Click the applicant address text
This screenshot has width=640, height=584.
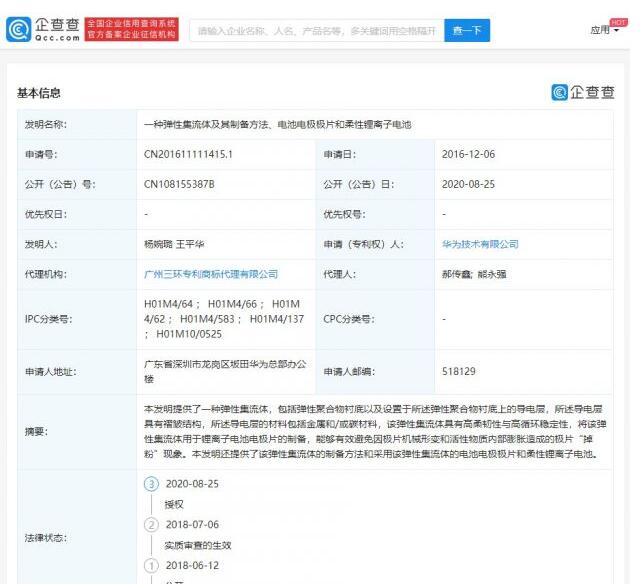[x=225, y=371]
